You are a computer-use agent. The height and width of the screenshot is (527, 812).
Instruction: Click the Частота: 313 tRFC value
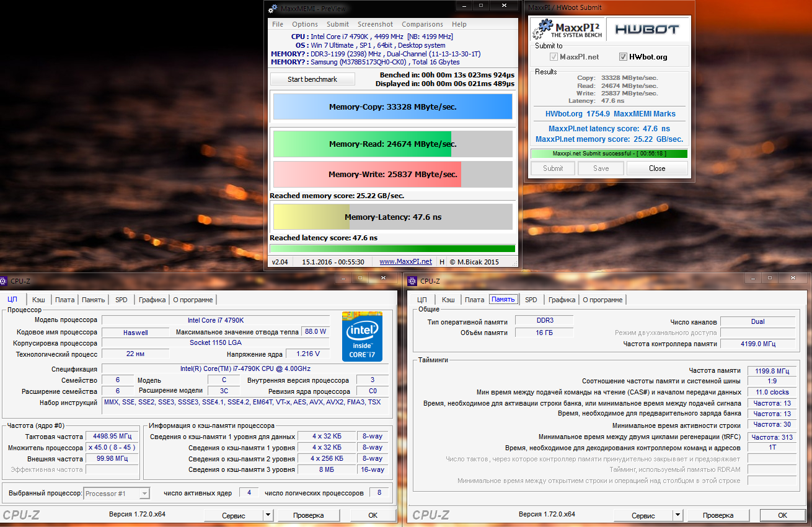pos(771,437)
